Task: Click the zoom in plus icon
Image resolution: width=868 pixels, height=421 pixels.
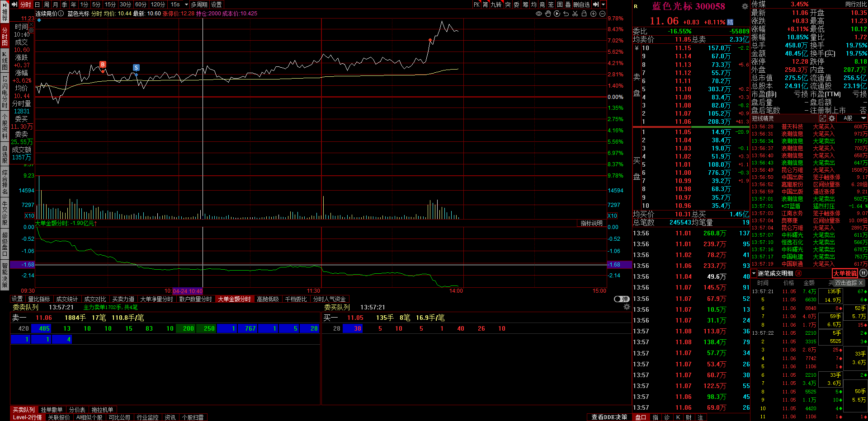Action: tap(593, 14)
